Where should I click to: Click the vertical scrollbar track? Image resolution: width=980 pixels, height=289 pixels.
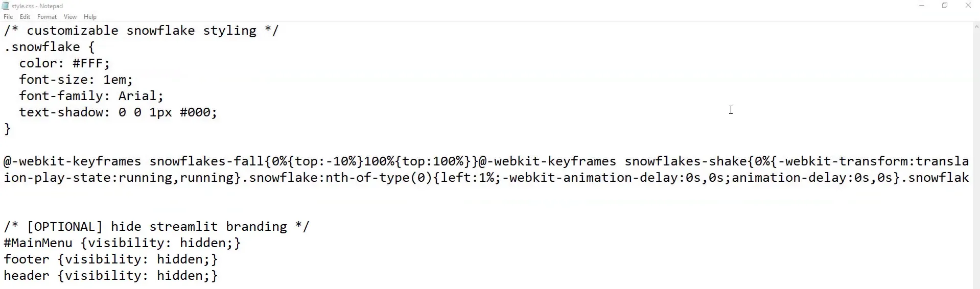pos(976,153)
